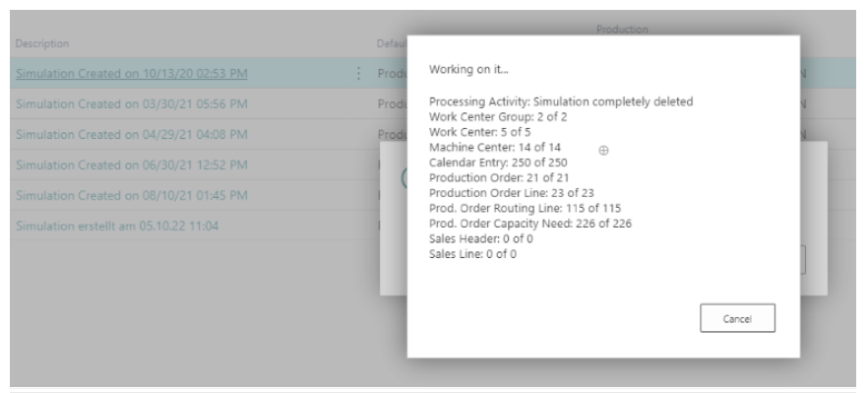Open Simulation Created on 04/29/21 04:08 PM
This screenshot has height=393, width=868.
point(132,134)
